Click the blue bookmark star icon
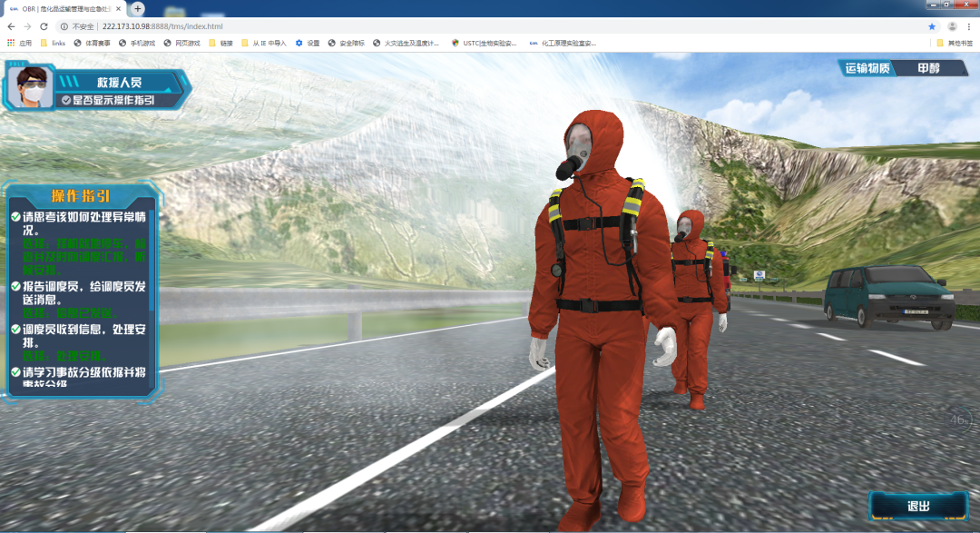 932,26
